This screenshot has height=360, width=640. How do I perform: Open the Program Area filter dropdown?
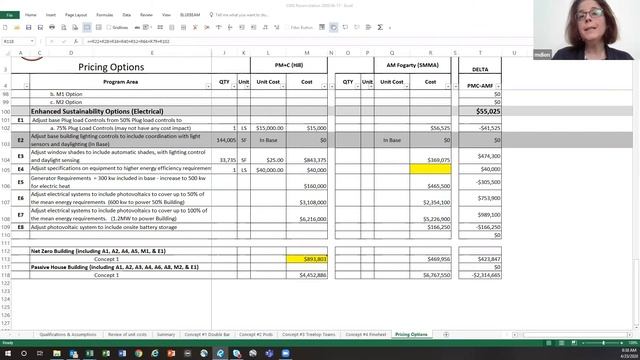pyautogui.click(x=208, y=86)
